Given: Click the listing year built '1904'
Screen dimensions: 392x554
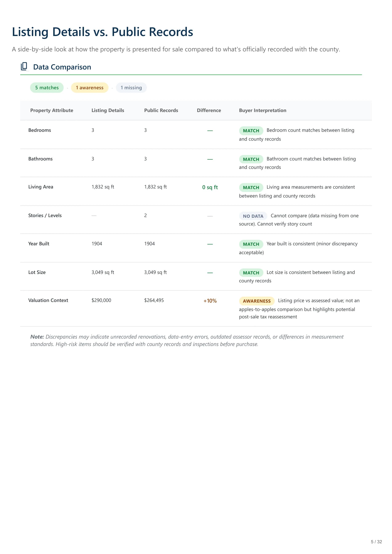Looking at the screenshot, I should [97, 244].
